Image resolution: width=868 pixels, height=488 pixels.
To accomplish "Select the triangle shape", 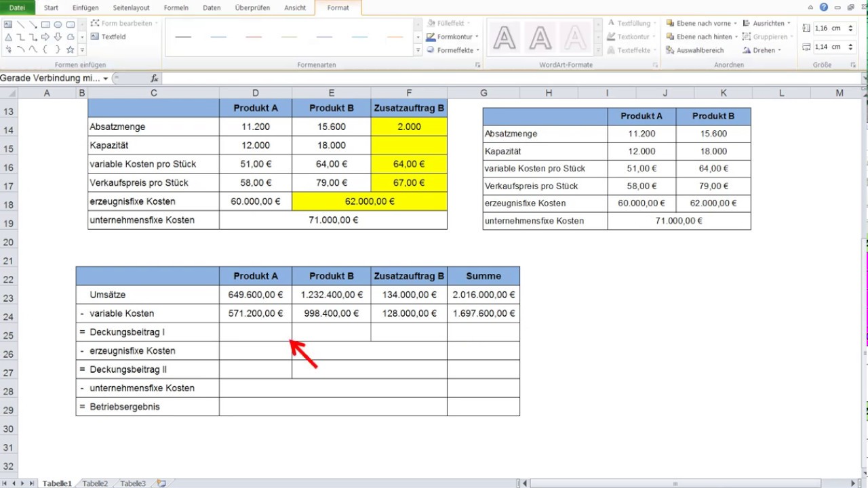I will point(8,37).
